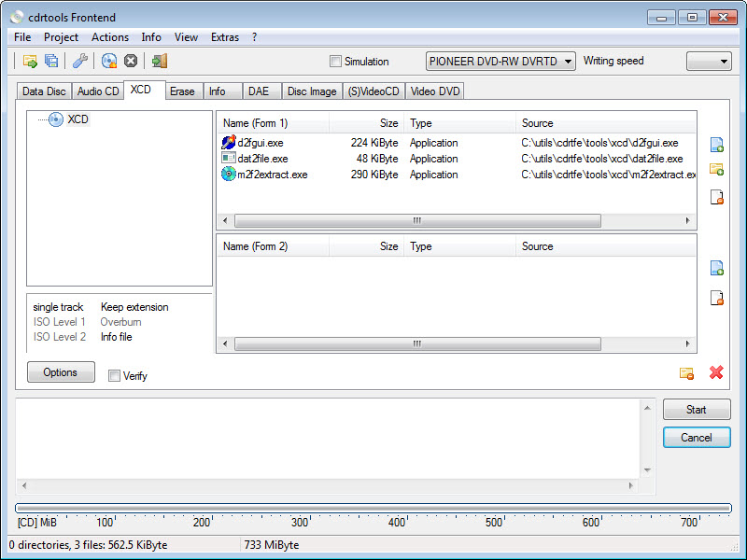Image resolution: width=747 pixels, height=560 pixels.
Task: Open the PIONEER DVD-RW drive dropdown
Action: coord(500,62)
